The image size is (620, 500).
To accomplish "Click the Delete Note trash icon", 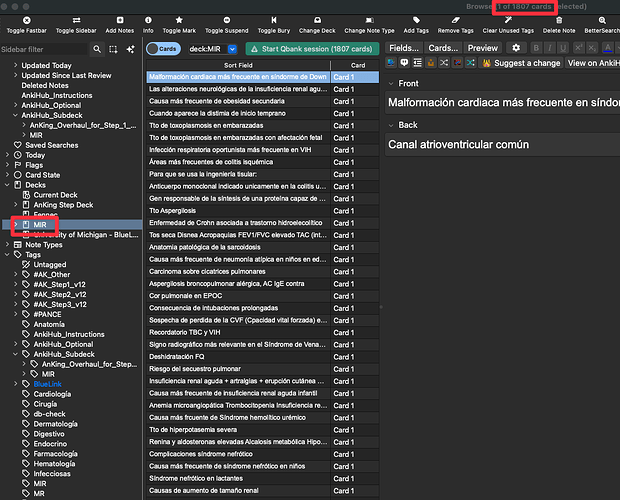I will click(x=559, y=20).
